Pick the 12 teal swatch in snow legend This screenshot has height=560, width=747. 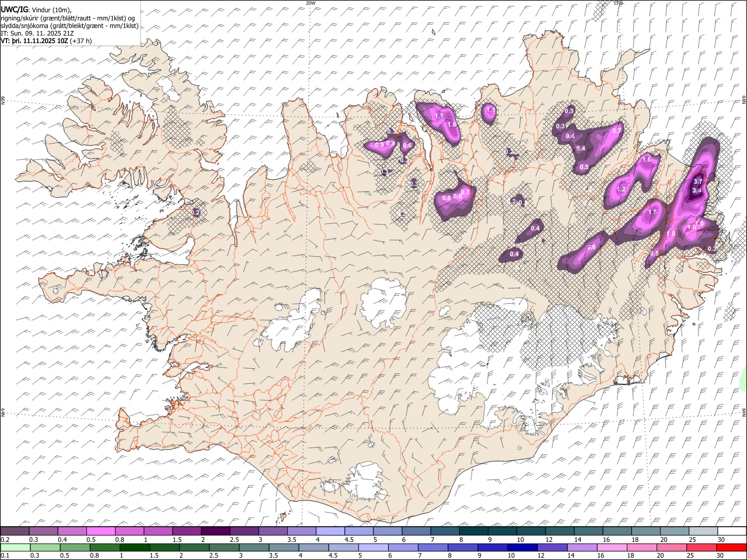tap(558, 531)
